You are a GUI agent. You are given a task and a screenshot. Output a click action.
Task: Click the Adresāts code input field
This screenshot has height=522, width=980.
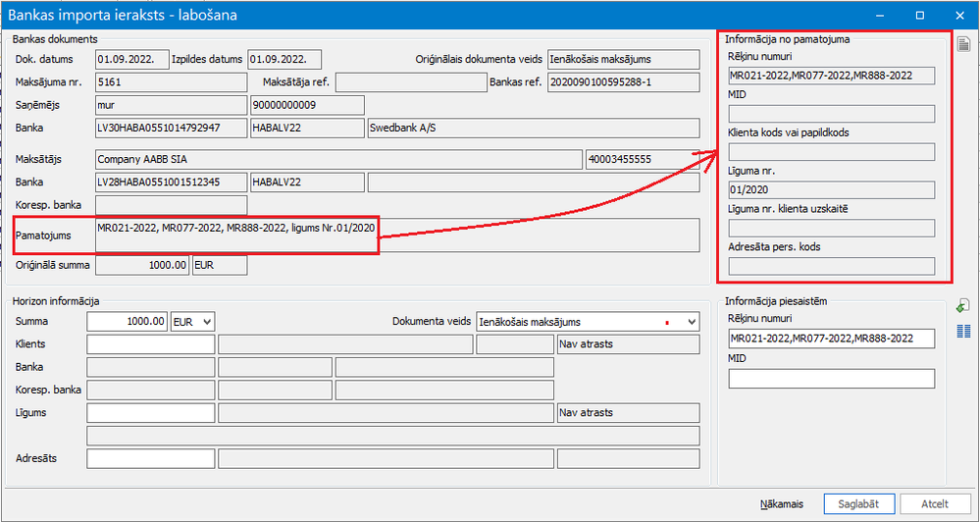pos(151,458)
